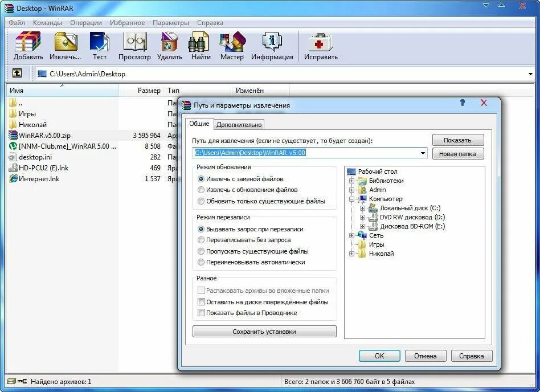Image resolution: width=540 pixels, height=392 pixels.
Task: Click the dialog Справка button
Action: (x=472, y=356)
